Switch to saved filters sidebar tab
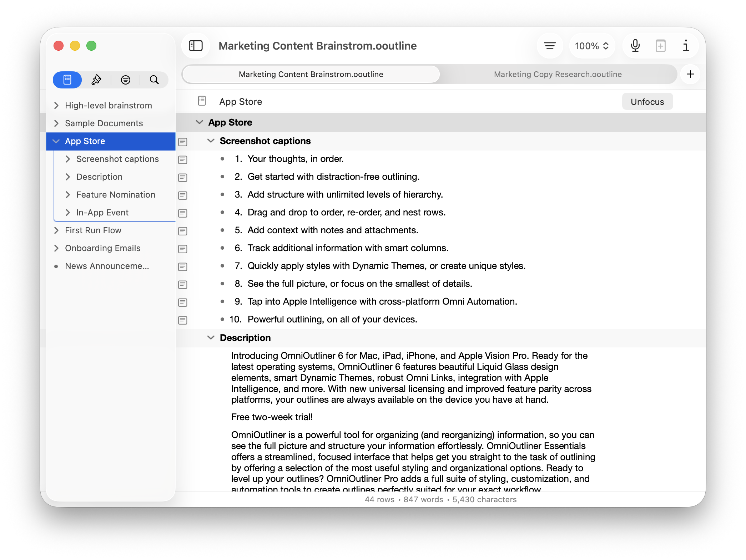This screenshot has height=560, width=746. (x=125, y=80)
